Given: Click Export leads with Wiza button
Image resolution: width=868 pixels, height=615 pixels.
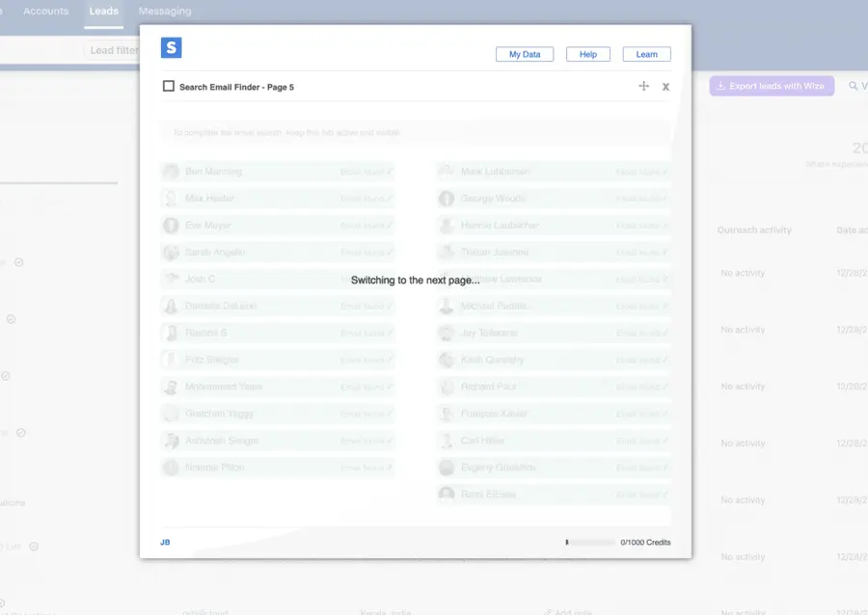Looking at the screenshot, I should click(772, 86).
